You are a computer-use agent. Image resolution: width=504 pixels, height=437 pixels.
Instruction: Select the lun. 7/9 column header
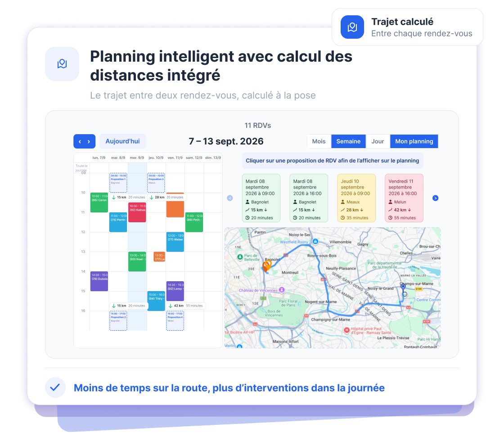(x=99, y=158)
